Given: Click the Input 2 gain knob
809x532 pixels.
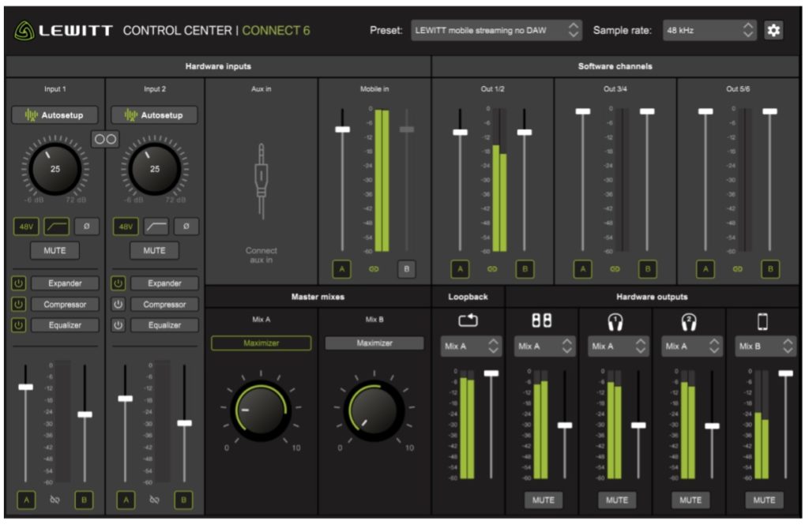Looking at the screenshot, I should coord(154,168).
